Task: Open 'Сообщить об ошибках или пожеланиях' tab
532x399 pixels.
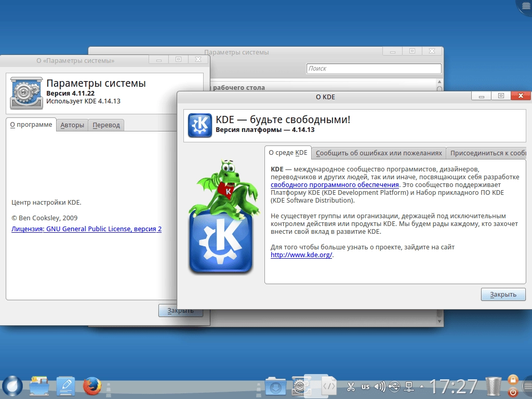Action: pos(379,153)
